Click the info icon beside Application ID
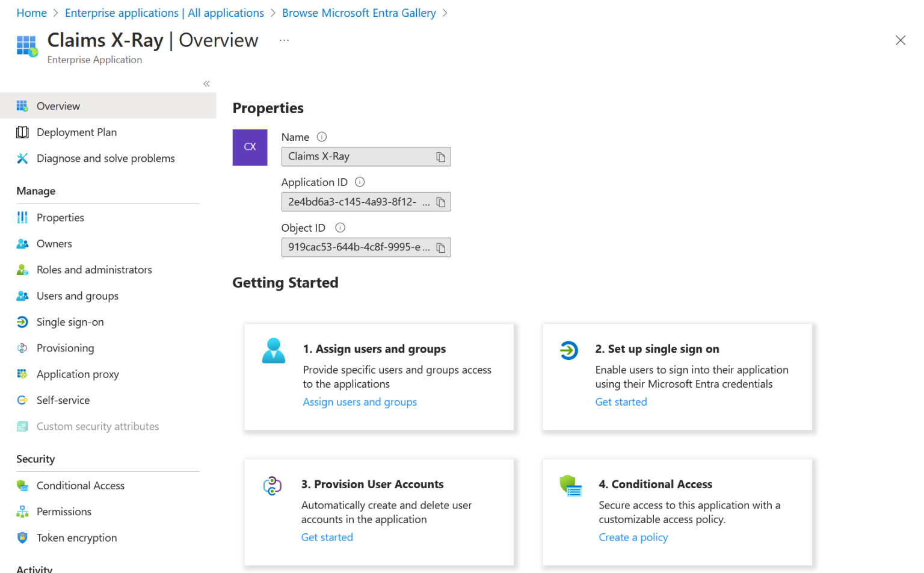924x573 pixels. tap(359, 182)
